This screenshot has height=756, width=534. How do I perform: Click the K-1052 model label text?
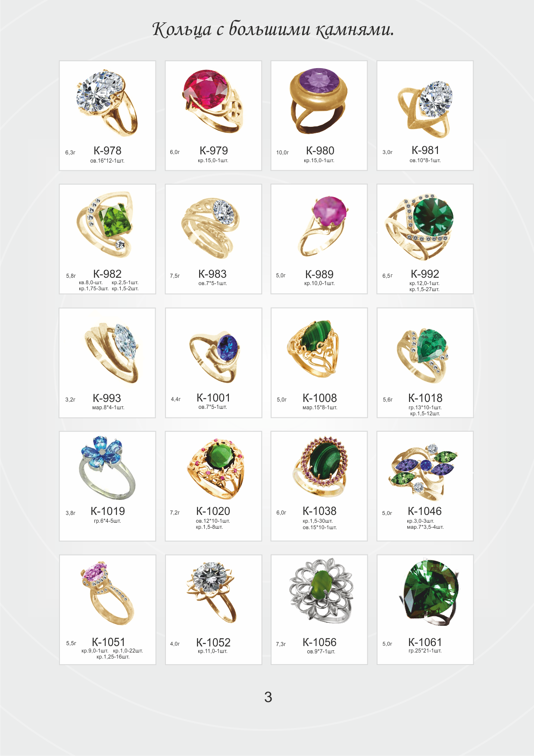(213, 642)
